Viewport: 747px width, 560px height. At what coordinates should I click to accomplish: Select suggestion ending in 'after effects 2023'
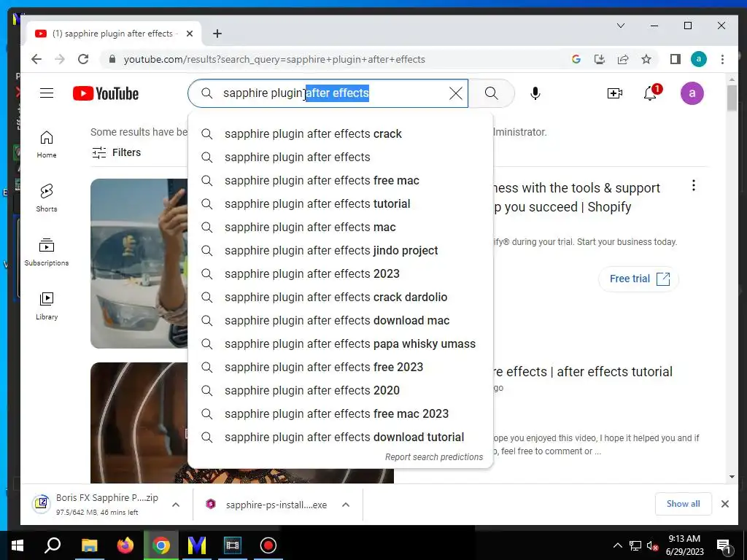340,274
